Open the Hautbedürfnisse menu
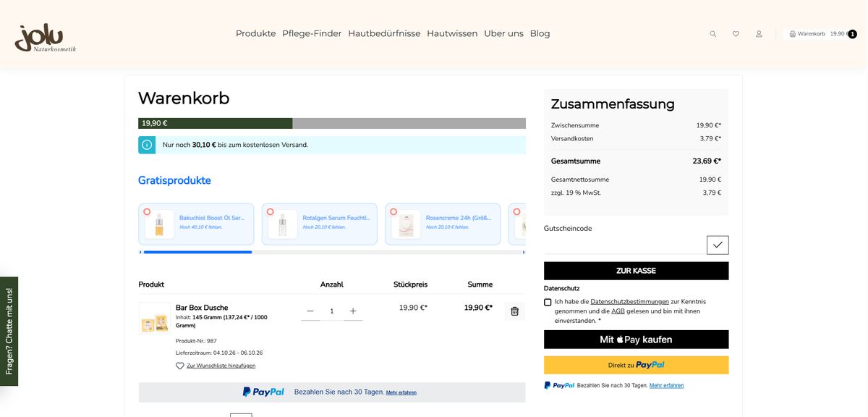The height and width of the screenshot is (417, 868). pos(384,33)
